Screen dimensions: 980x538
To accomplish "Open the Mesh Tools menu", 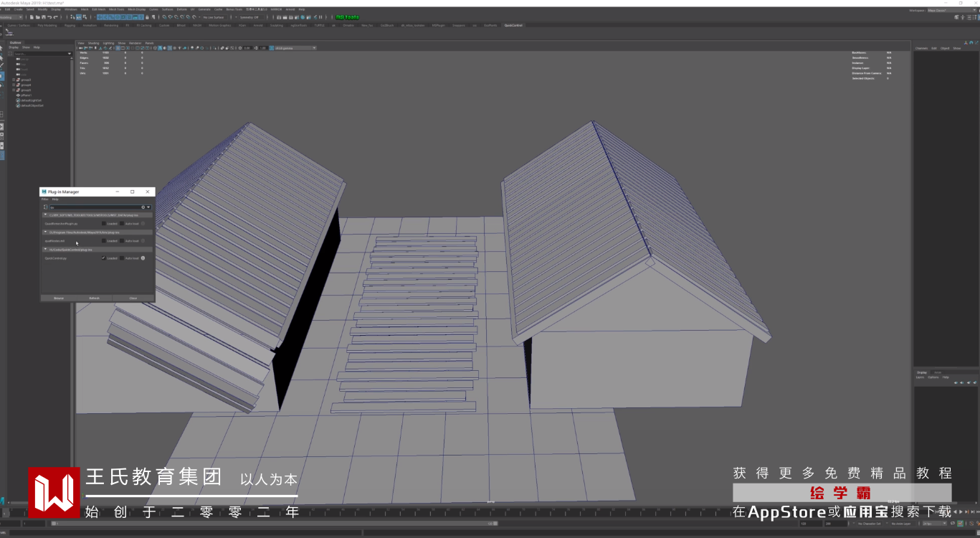I will click(x=116, y=9).
